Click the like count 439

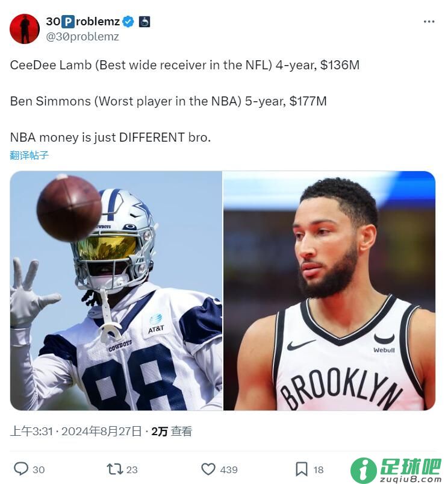point(229,470)
